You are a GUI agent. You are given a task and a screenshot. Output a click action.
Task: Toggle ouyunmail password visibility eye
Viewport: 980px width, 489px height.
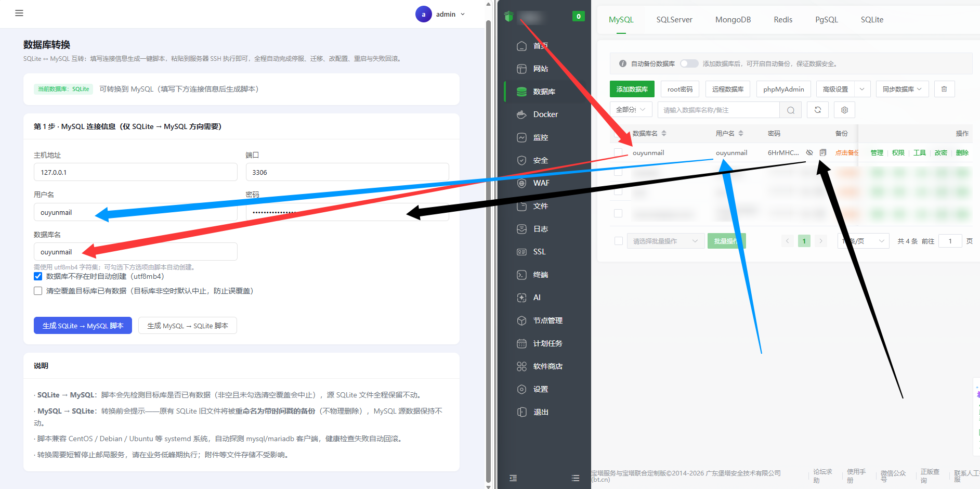809,152
